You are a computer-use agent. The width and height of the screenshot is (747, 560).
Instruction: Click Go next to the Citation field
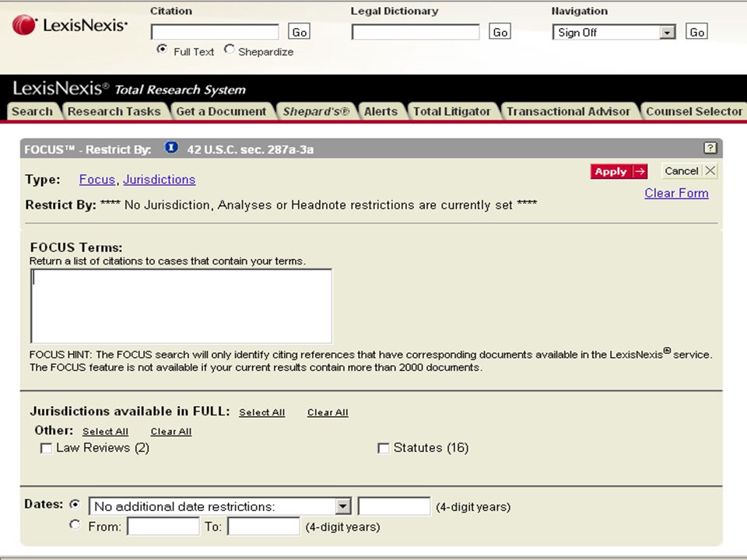[299, 32]
